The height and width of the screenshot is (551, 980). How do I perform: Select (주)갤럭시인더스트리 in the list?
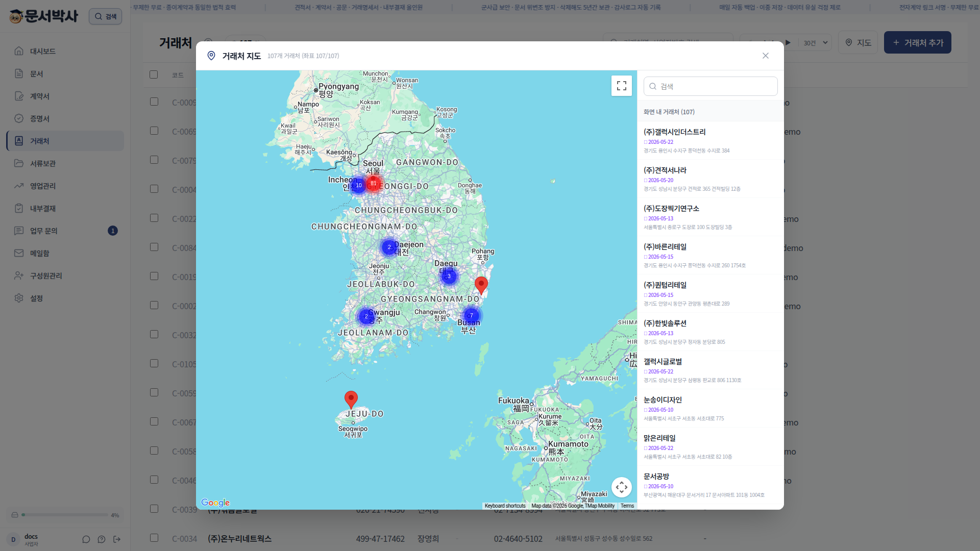[710, 140]
